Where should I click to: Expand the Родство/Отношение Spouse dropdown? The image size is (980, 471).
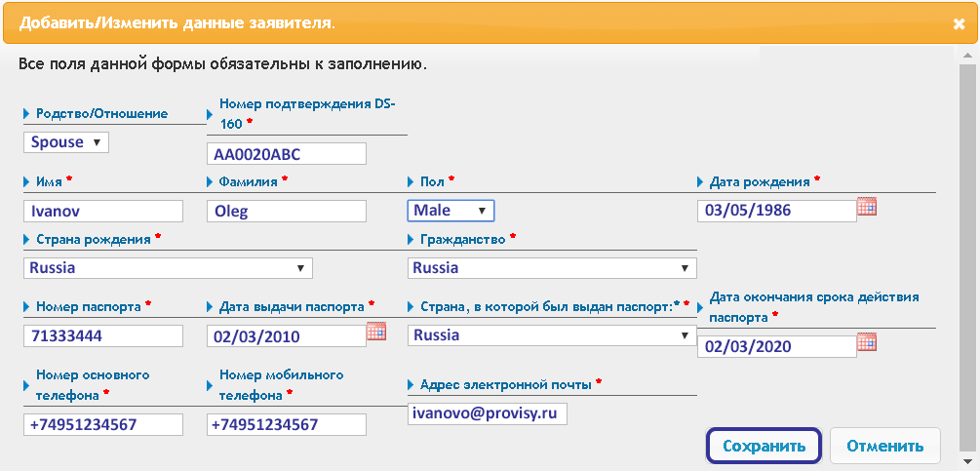coord(66,141)
